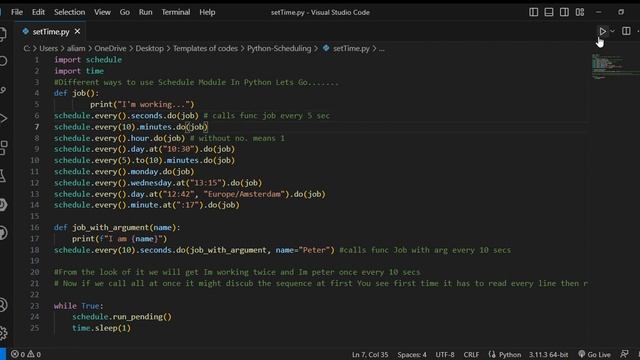
Task: Open the Edit menu
Action: tap(38, 12)
